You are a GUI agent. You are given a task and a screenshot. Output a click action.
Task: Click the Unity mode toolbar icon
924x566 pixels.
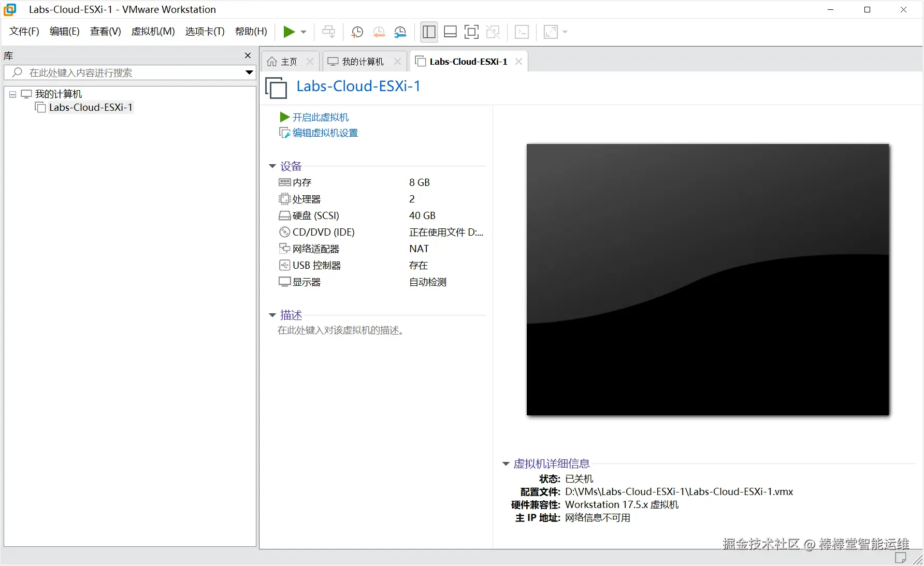tap(493, 32)
